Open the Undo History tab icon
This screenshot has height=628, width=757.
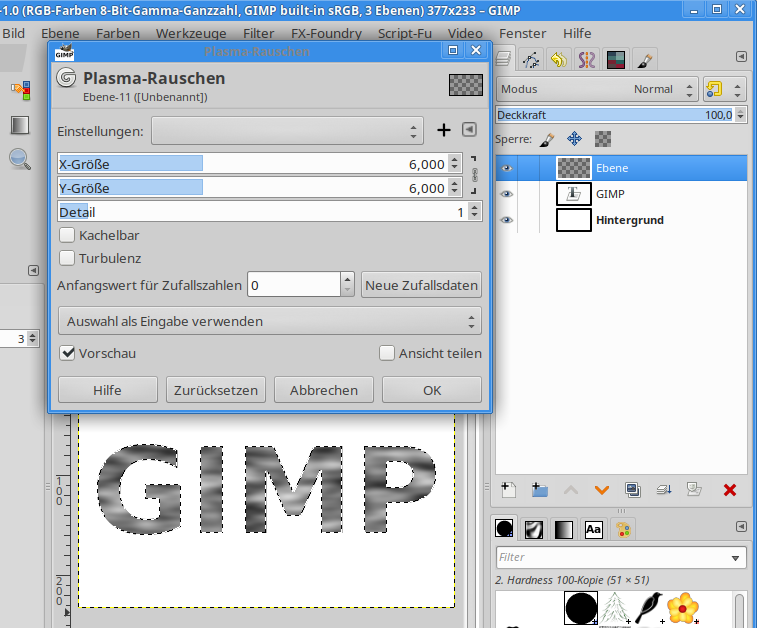coord(559,60)
